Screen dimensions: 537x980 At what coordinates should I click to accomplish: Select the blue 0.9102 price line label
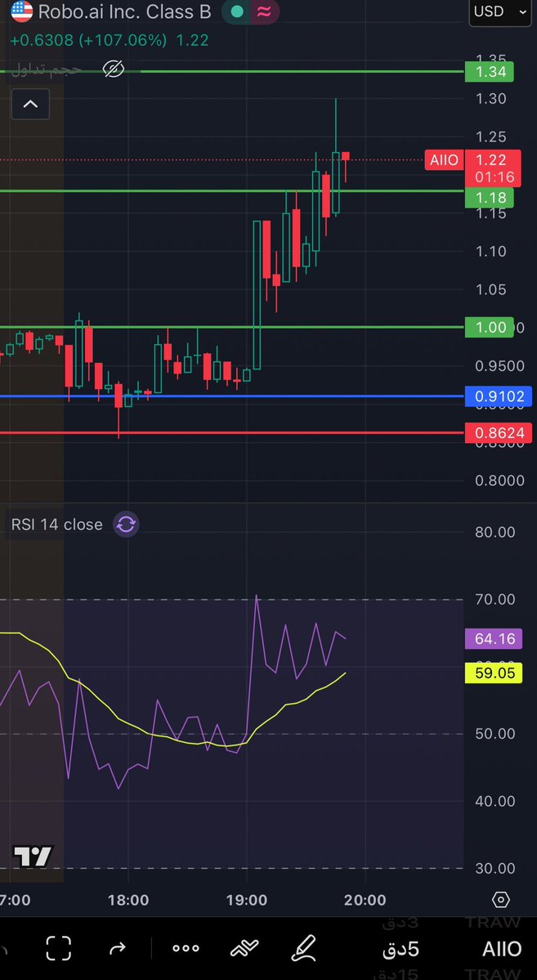pos(499,396)
